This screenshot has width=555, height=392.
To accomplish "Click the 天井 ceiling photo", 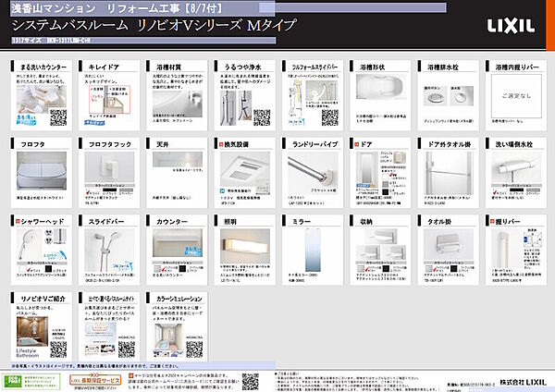I will click(178, 160).
